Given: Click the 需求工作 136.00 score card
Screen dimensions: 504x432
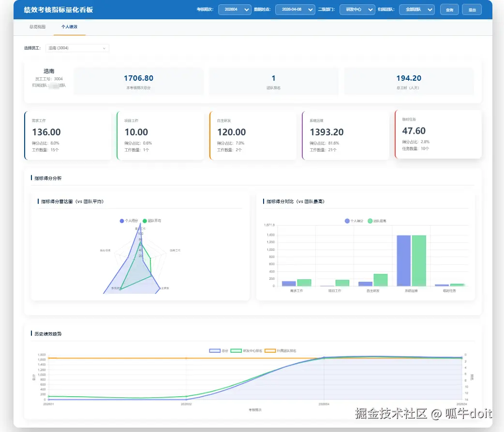Looking at the screenshot, I should (x=68, y=135).
